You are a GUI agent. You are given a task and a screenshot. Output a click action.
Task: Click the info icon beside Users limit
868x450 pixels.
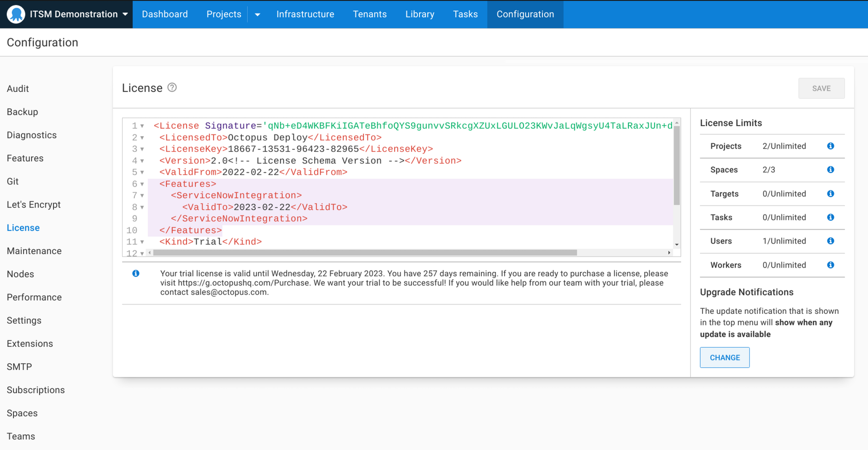[x=830, y=241]
